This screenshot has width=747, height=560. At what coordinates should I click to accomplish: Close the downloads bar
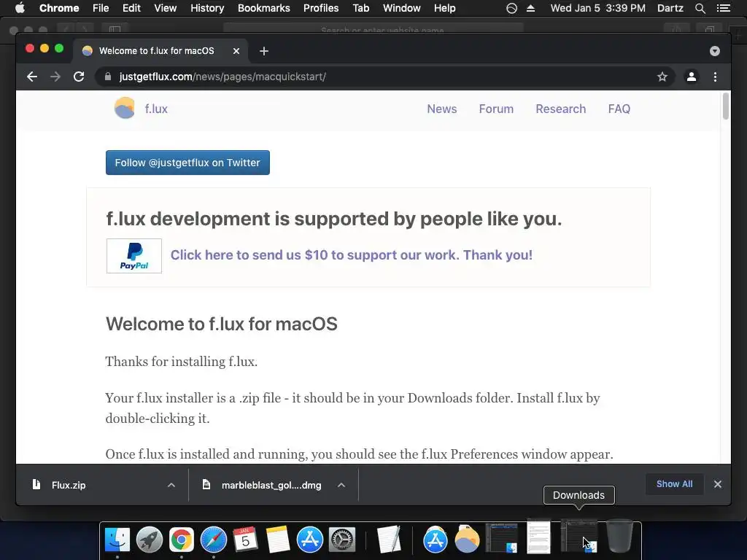[718, 484]
